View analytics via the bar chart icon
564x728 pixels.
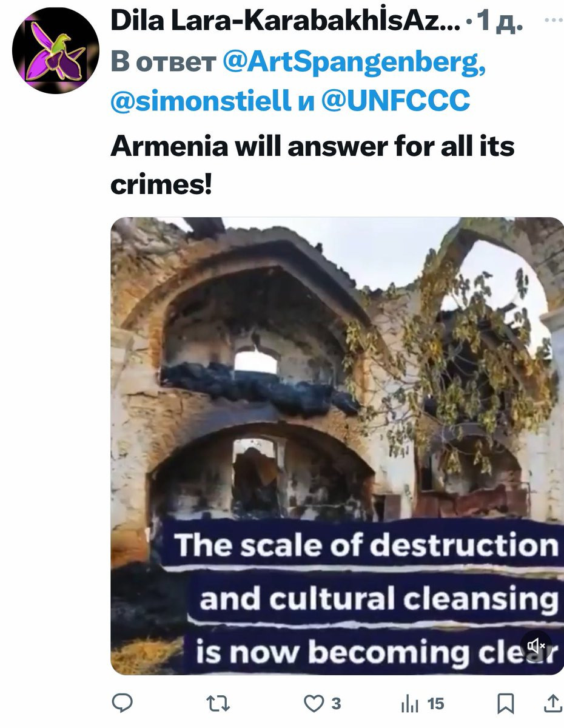coord(410,703)
